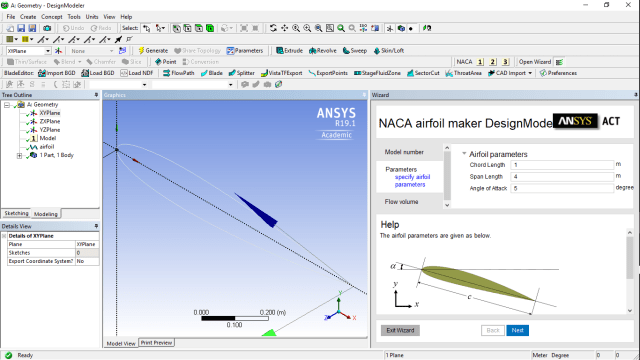
Task: Toggle bodies selection filter
Action: click(210, 28)
